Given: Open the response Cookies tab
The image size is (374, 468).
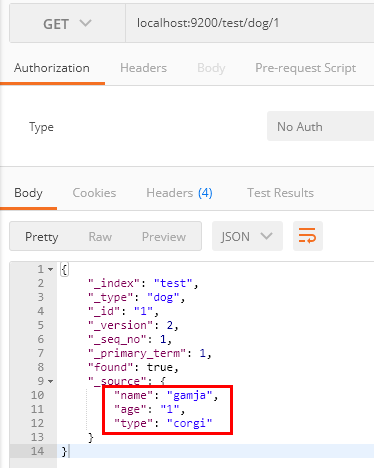Looking at the screenshot, I should pyautogui.click(x=94, y=193).
